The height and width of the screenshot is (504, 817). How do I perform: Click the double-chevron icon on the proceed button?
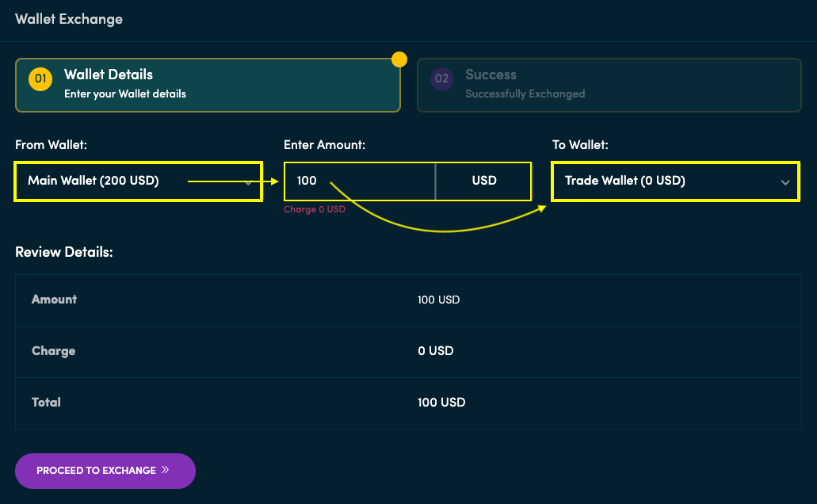click(167, 470)
